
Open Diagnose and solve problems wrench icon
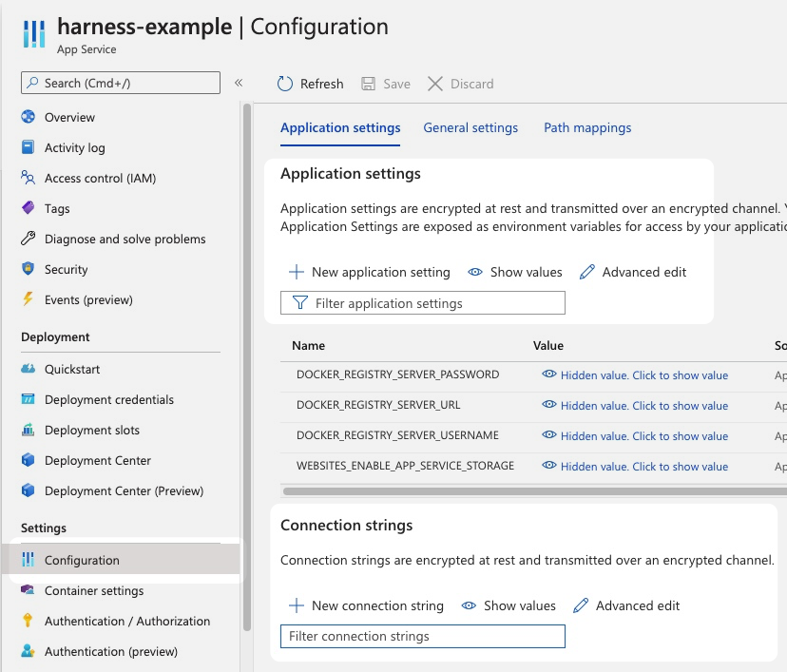point(29,239)
